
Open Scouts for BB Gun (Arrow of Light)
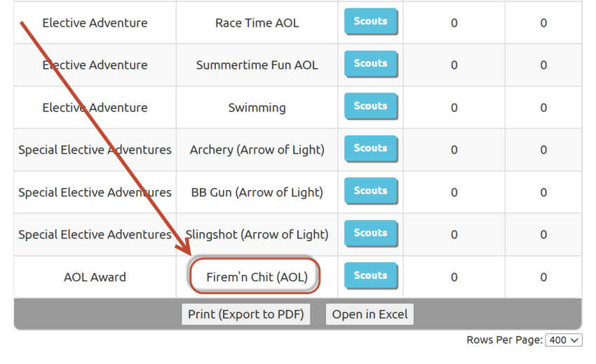(371, 191)
